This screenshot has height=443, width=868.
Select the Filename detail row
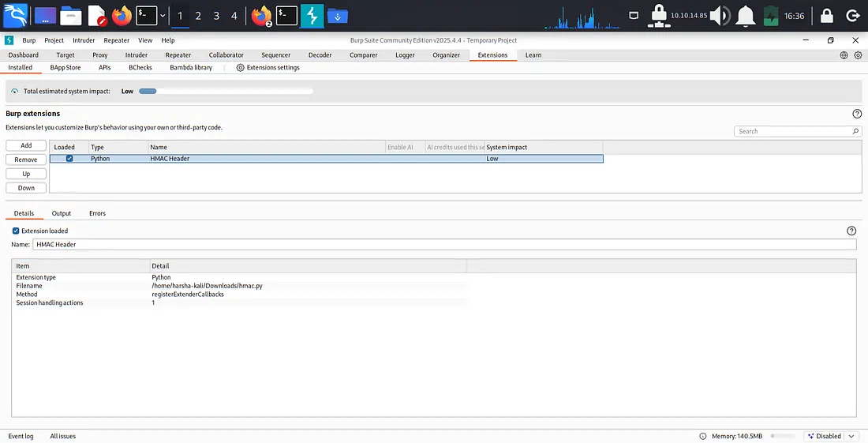click(239, 286)
